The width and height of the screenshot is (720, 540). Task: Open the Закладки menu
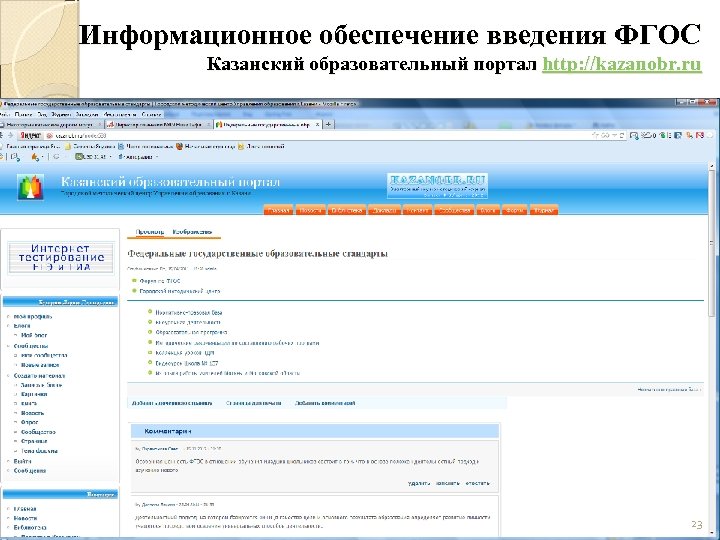87,114
